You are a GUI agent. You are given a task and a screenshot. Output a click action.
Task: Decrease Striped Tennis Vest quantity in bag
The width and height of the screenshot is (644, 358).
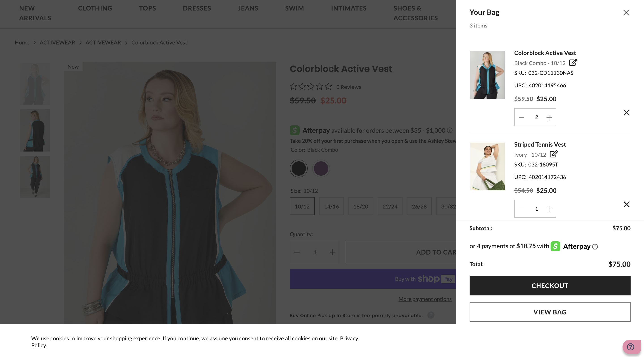pyautogui.click(x=521, y=209)
